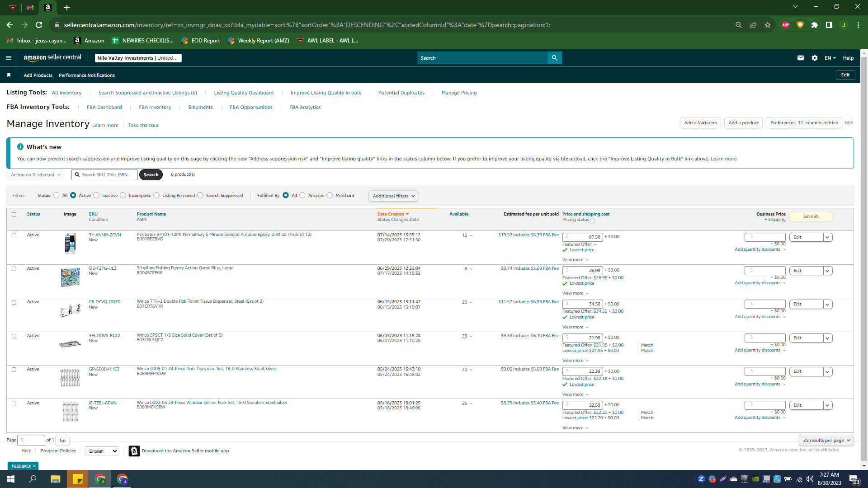The height and width of the screenshot is (488, 868).
Task: Open the browser side panel icon
Action: pyautogui.click(x=829, y=25)
